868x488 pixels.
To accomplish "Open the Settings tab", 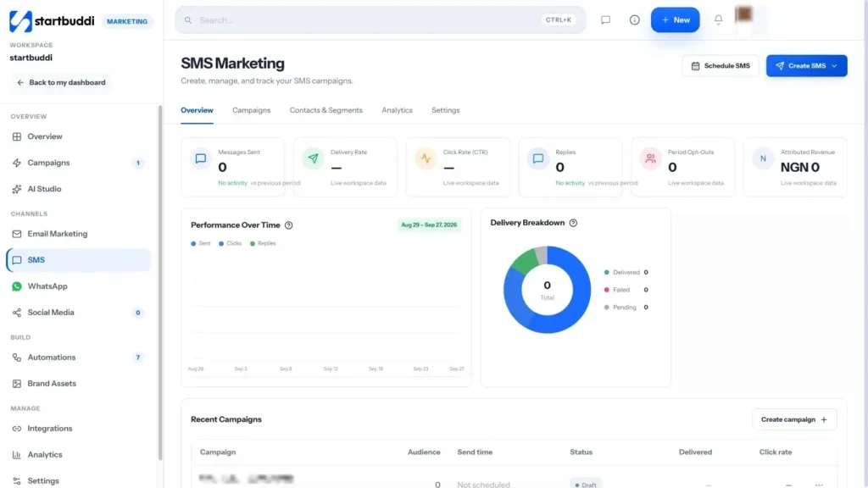I will (x=446, y=110).
